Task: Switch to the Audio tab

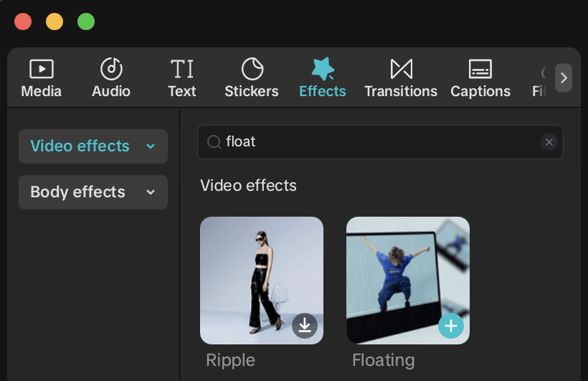Action: (111, 78)
